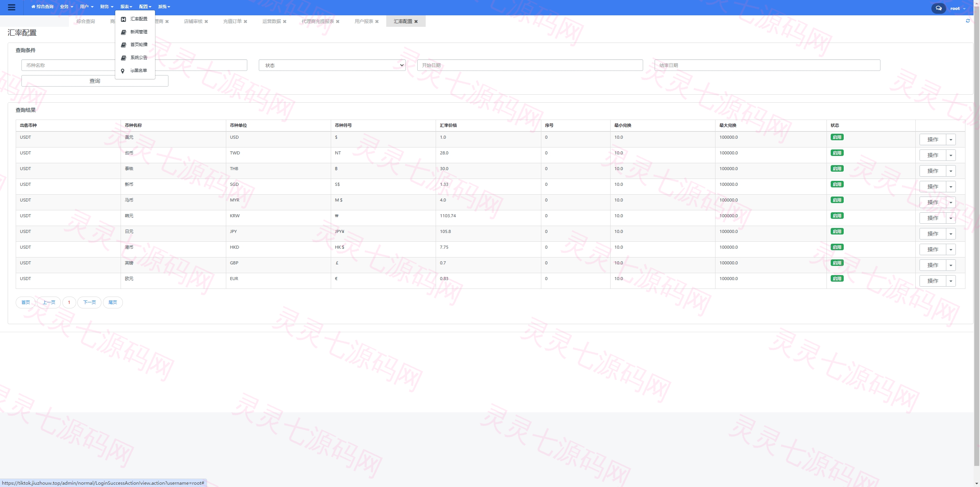Close the 代理商充提报表 tab
Image resolution: width=980 pixels, height=487 pixels.
coord(338,21)
